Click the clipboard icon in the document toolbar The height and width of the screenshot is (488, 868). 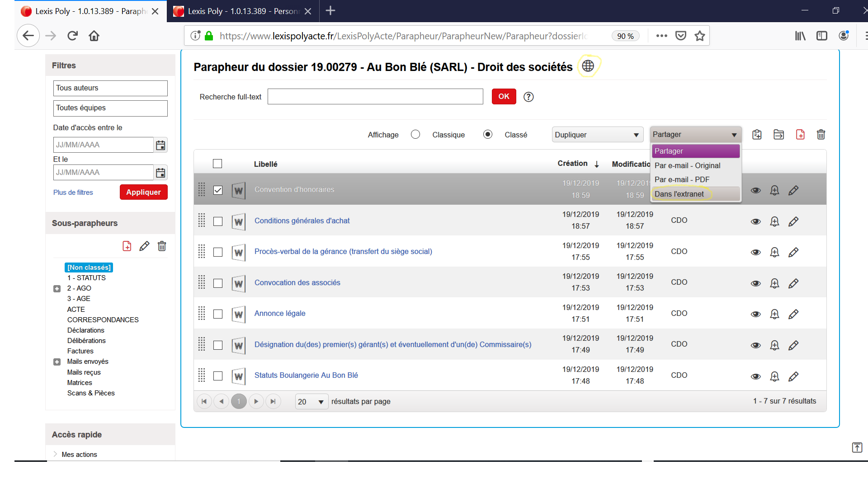click(x=757, y=135)
